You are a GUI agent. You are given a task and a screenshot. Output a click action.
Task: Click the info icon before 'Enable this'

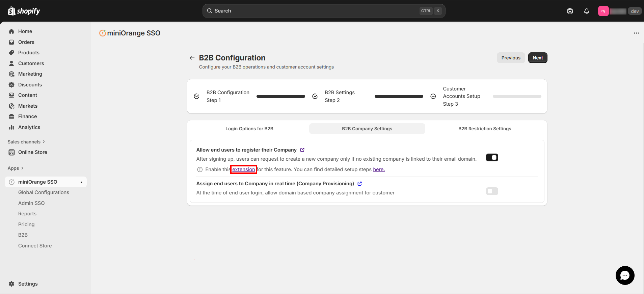coord(200,169)
